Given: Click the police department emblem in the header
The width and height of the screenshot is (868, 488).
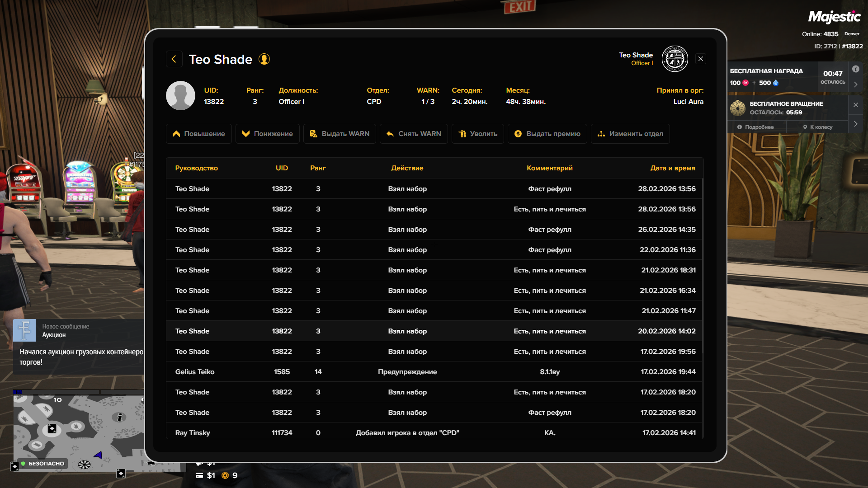Looking at the screenshot, I should tap(675, 59).
